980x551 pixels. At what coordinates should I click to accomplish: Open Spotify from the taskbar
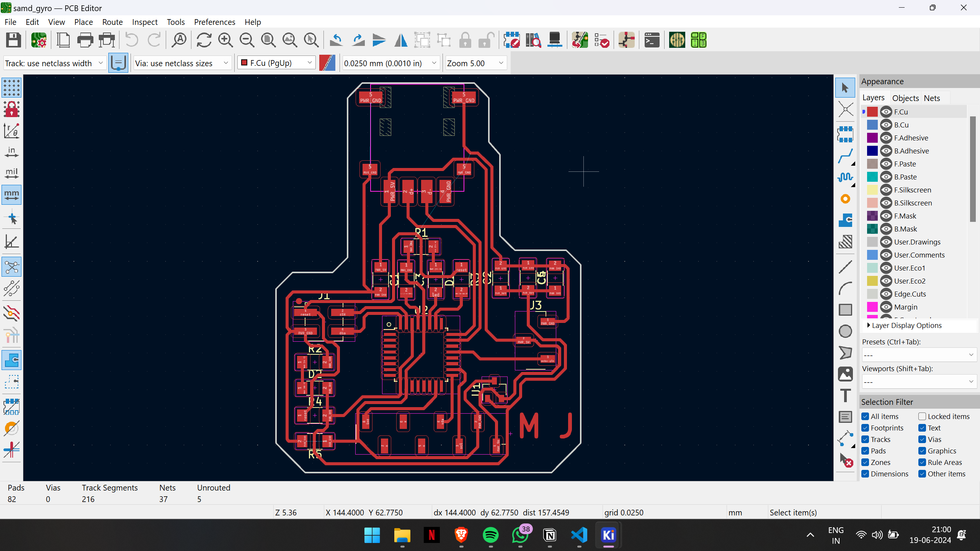tap(491, 535)
